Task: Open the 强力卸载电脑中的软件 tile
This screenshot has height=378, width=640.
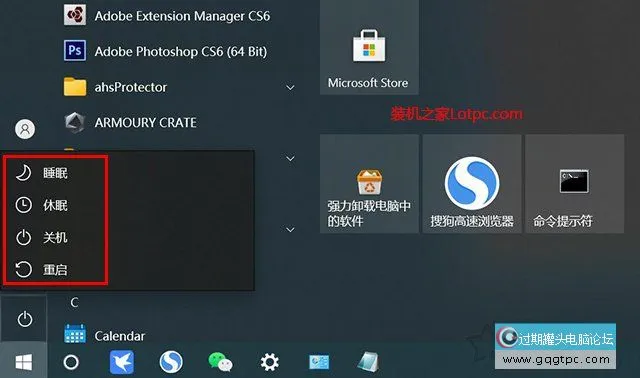Action: point(369,184)
